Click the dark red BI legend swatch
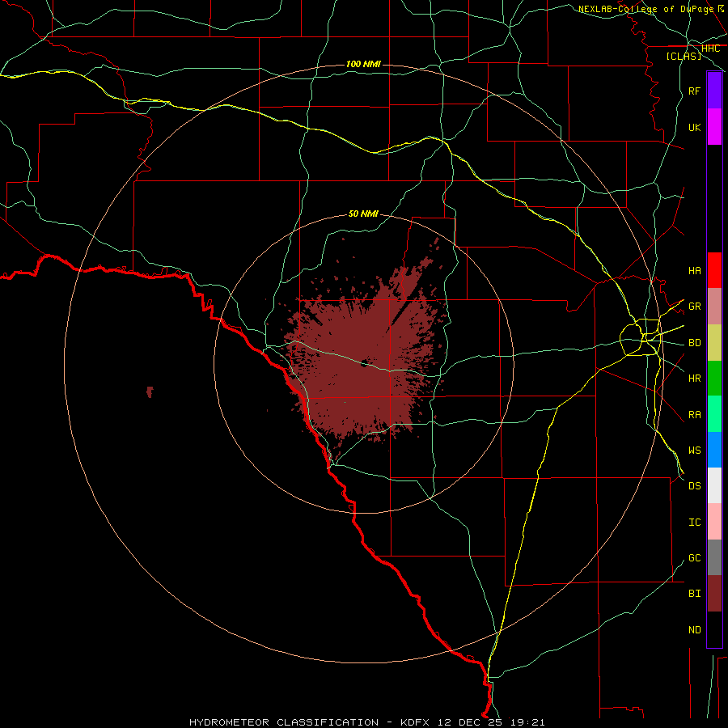This screenshot has height=728, width=728. [714, 594]
